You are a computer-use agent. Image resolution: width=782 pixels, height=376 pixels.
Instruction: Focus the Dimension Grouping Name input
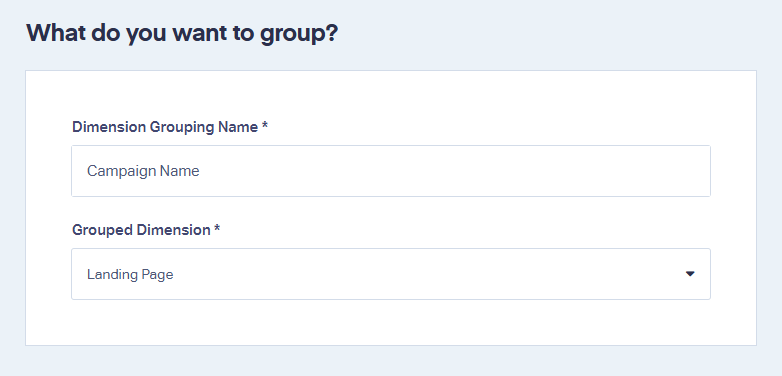click(x=391, y=171)
